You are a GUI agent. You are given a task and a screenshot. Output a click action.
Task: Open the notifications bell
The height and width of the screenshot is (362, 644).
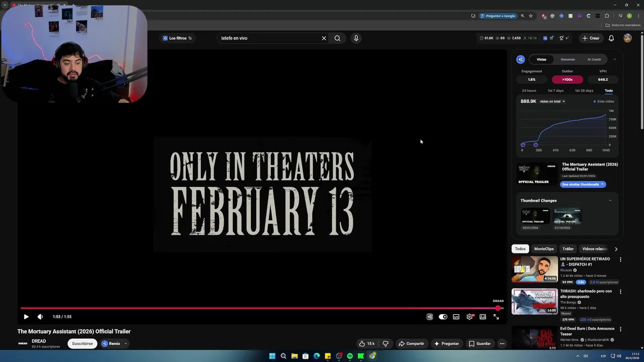611,38
